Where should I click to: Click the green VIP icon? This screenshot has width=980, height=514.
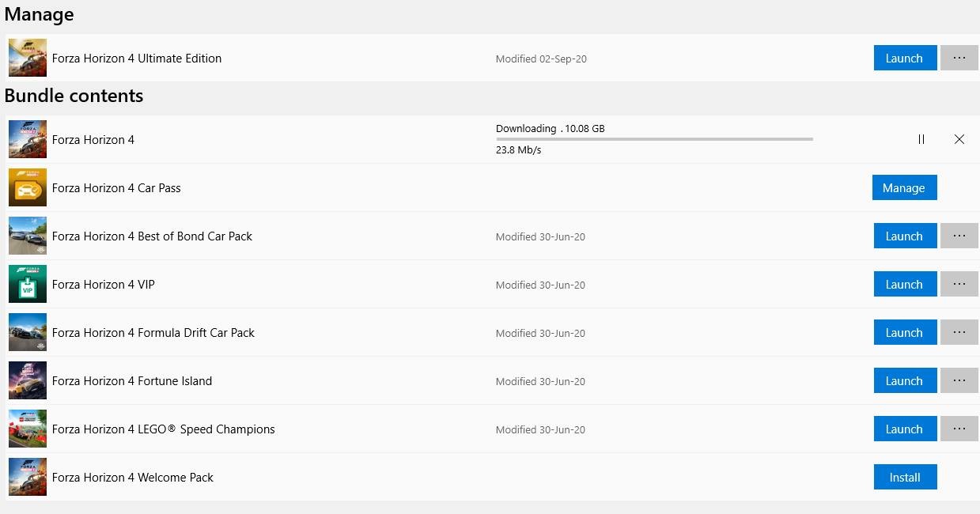(x=28, y=284)
